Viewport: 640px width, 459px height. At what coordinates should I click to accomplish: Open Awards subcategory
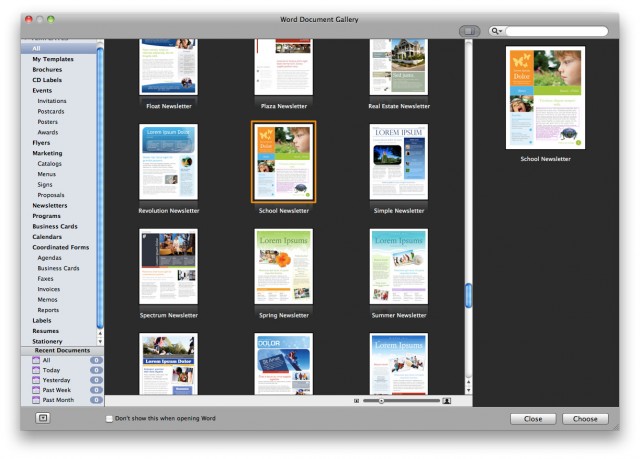[x=48, y=132]
